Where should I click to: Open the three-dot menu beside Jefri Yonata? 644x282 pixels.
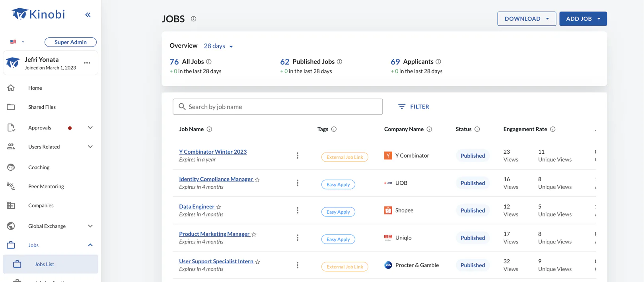87,63
